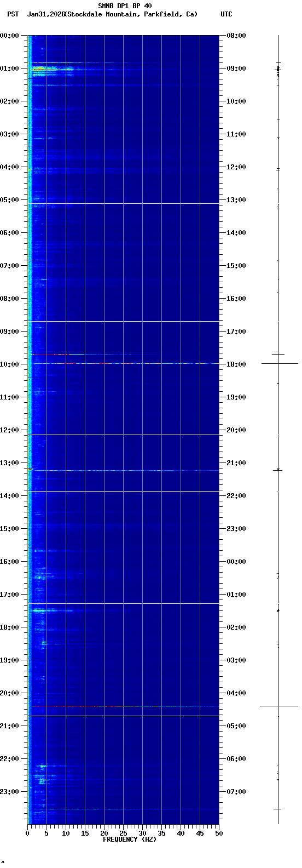Click frequency axis tick label '30'
This screenshot has width=302, height=868.
click(142, 833)
